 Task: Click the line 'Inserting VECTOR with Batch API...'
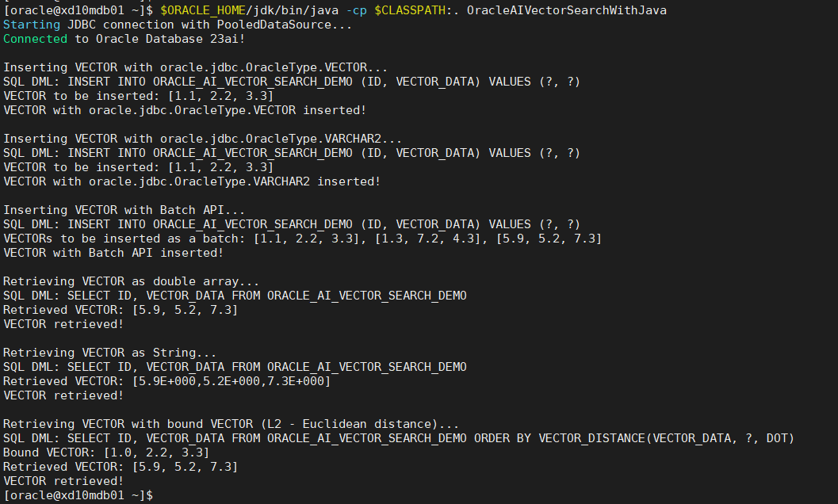(x=124, y=210)
